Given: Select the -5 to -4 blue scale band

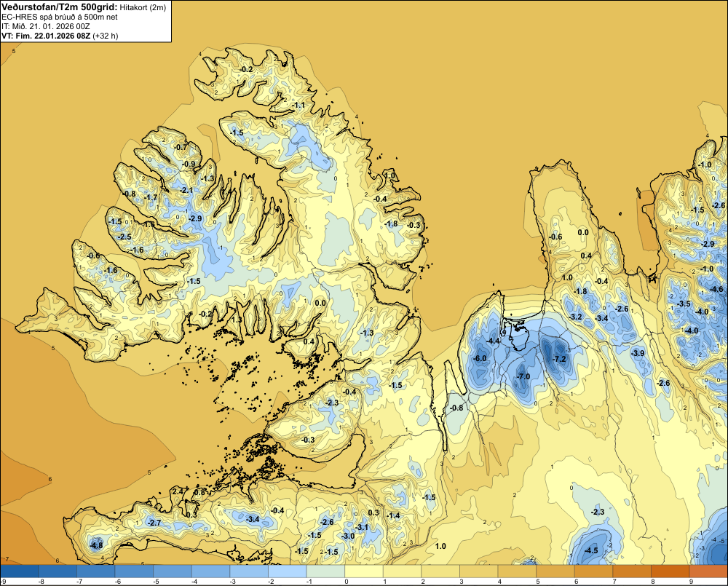Looking at the screenshot, I should coord(173,571).
